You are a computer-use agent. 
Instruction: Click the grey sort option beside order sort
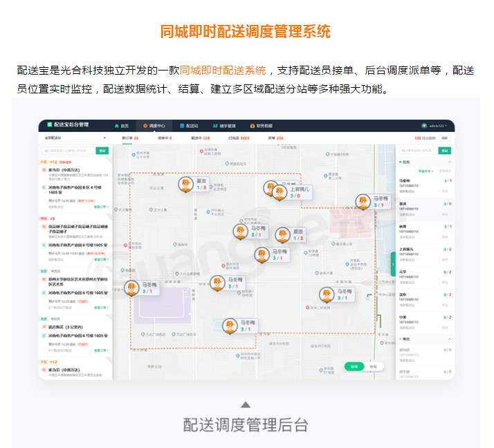pyautogui.click(x=445, y=171)
